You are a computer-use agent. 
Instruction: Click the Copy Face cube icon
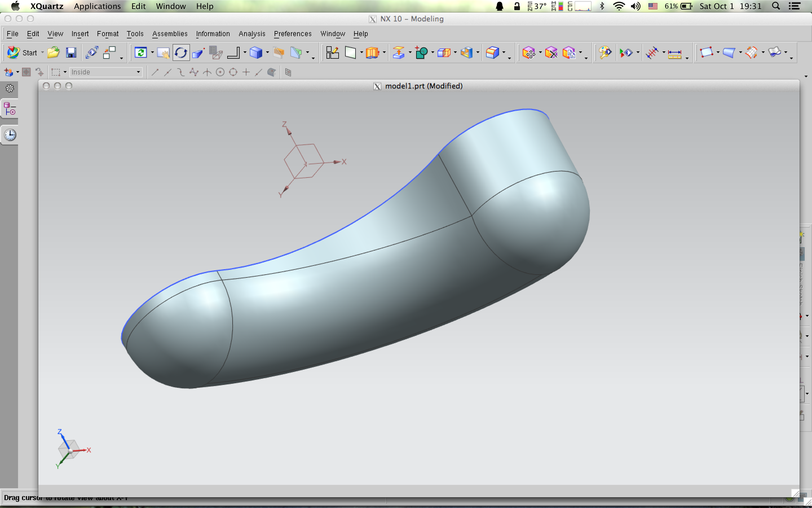tap(569, 53)
